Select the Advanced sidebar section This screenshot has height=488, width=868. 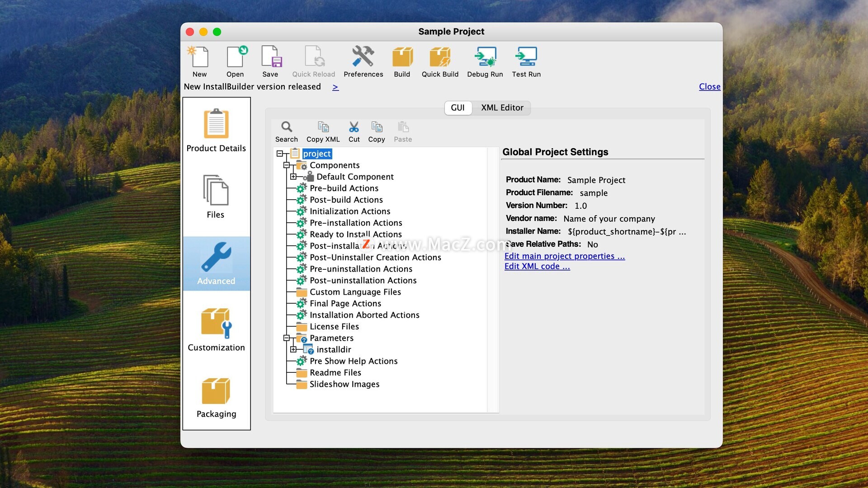click(216, 263)
